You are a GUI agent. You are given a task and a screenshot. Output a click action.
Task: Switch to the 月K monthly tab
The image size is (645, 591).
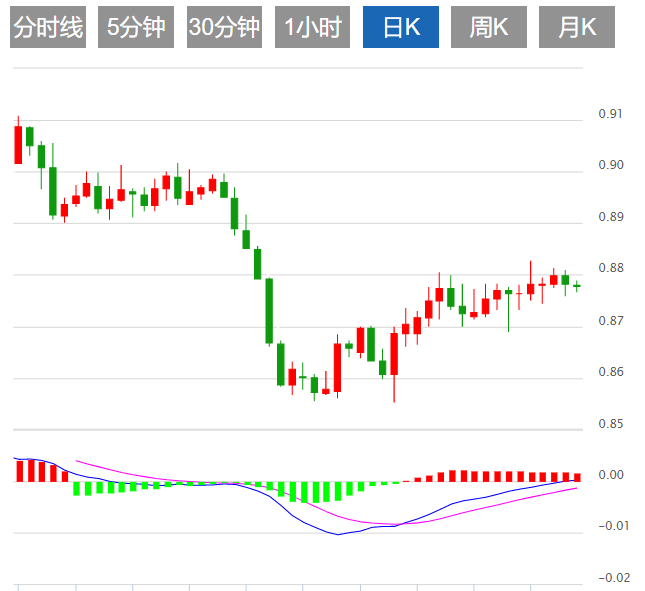[577, 27]
